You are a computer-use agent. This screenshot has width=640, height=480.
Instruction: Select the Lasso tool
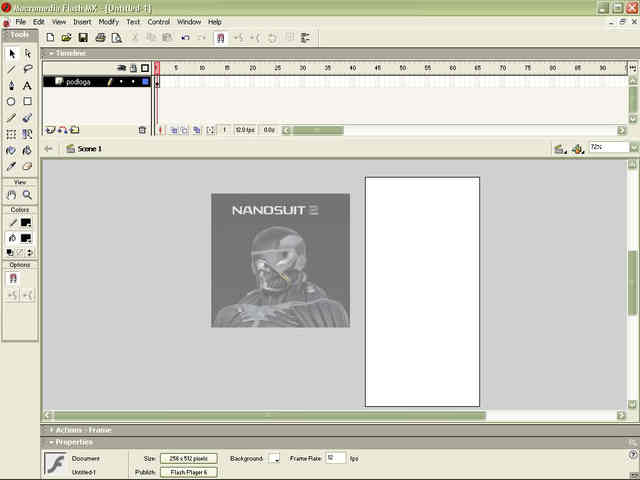coord(27,69)
